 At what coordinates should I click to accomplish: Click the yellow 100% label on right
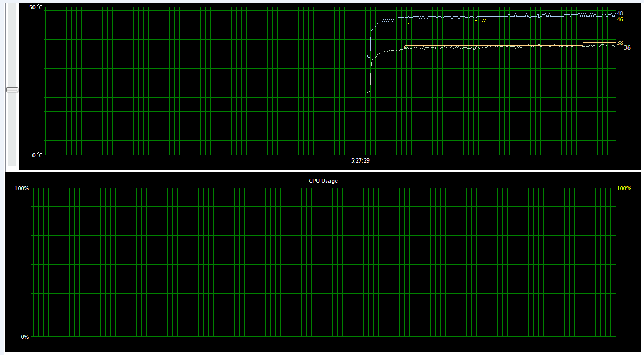(x=624, y=188)
